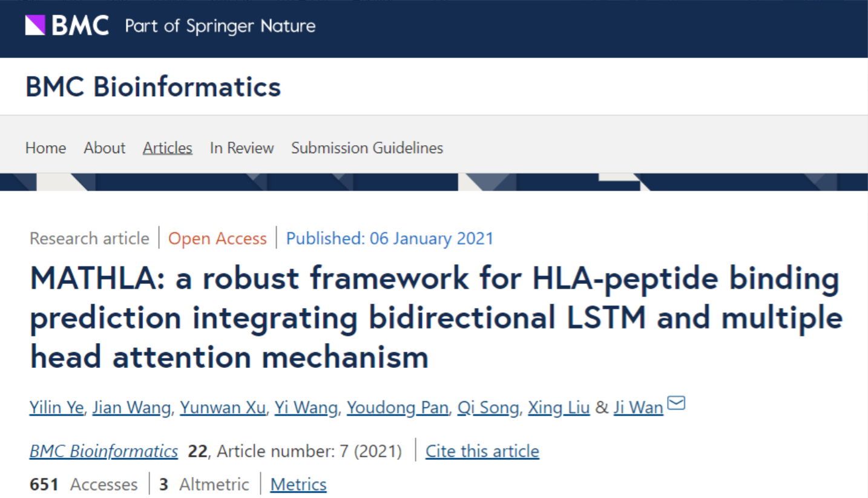Select author Qi Song

[x=488, y=408]
